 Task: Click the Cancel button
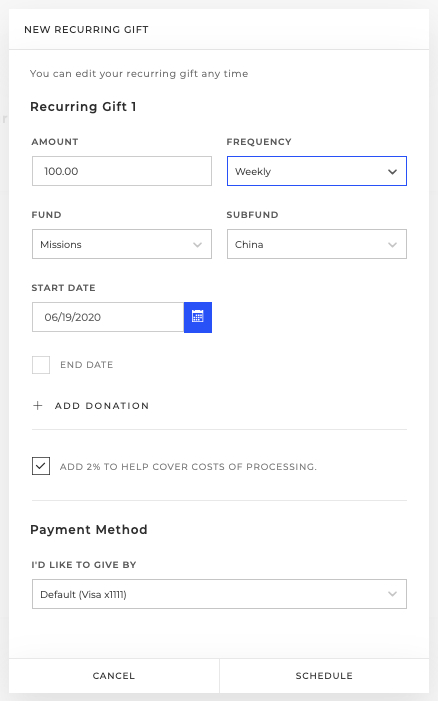point(114,676)
